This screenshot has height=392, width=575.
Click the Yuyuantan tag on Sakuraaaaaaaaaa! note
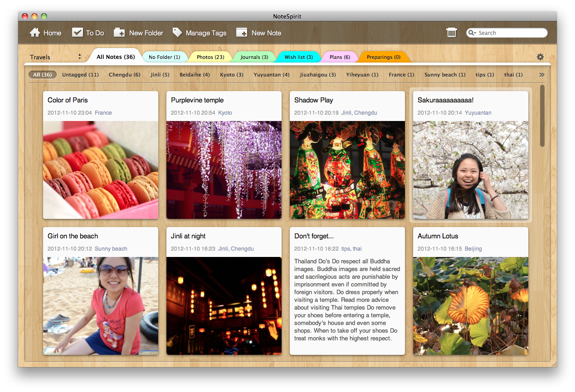478,113
